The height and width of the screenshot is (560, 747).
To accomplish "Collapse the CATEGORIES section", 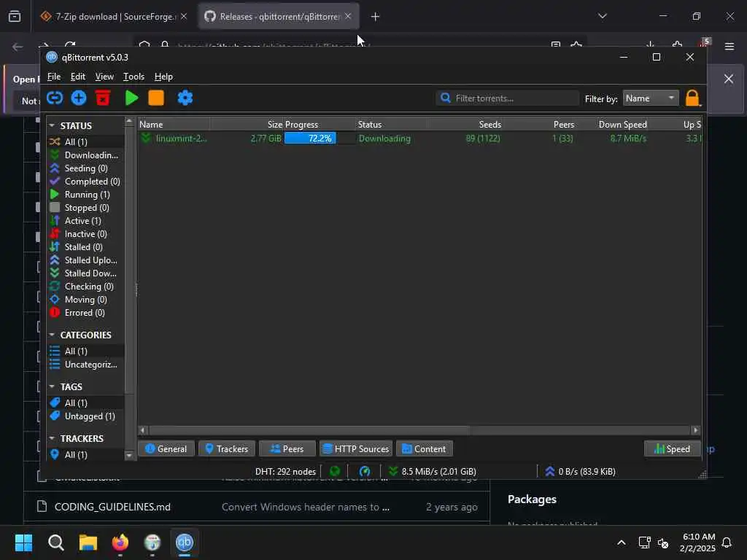I will (x=52, y=335).
